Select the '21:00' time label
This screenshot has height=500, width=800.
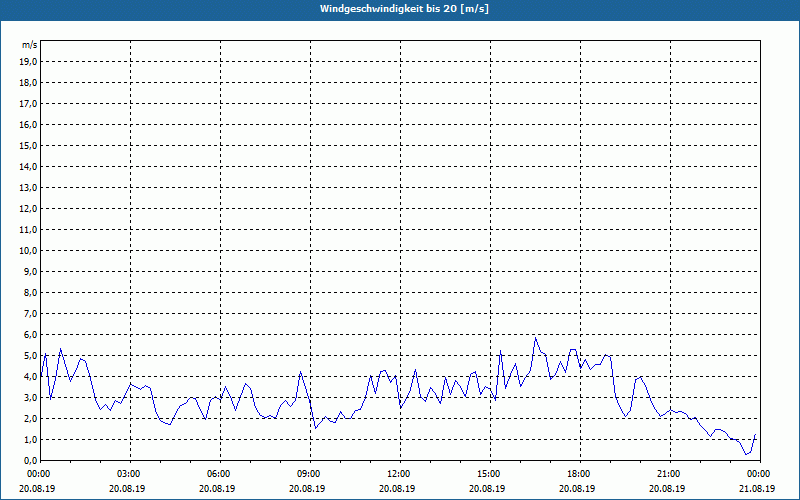tap(668, 474)
